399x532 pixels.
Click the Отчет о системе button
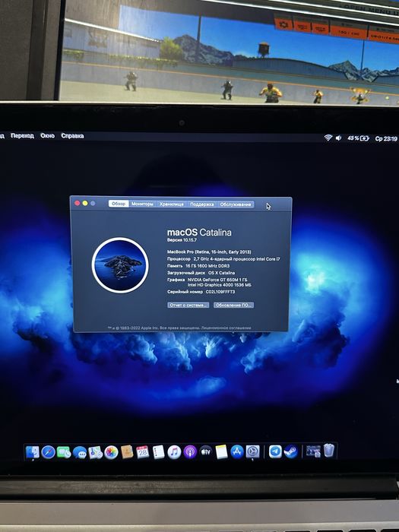tap(188, 305)
